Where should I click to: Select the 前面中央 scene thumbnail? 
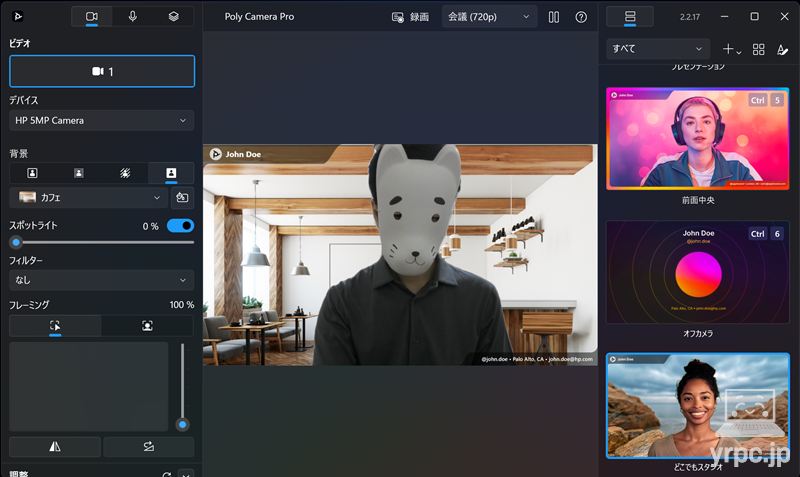tap(698, 139)
